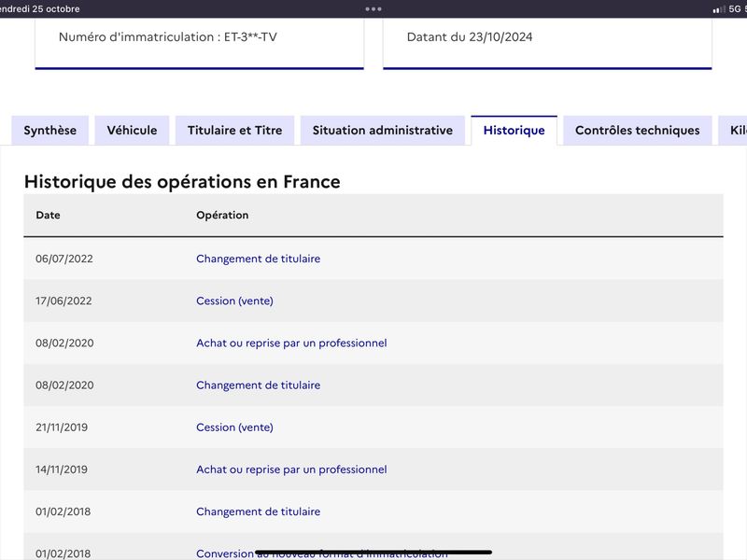Click the Opération column header
Viewport: 747px width, 560px height.
(x=222, y=215)
